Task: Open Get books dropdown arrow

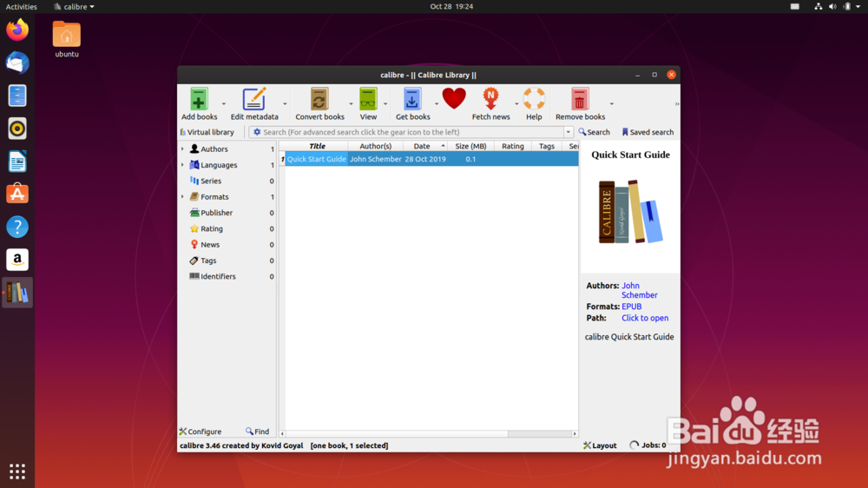Action: point(437,103)
